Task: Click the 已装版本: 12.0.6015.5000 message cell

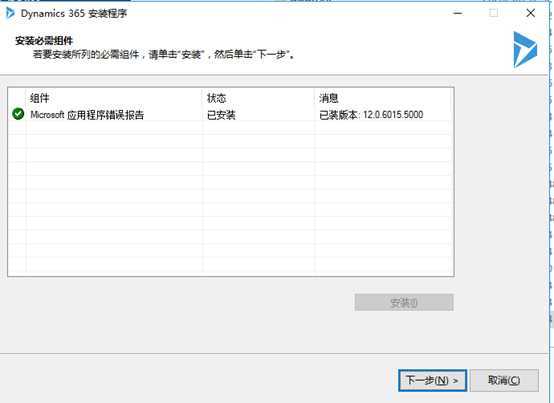Action: click(x=371, y=115)
